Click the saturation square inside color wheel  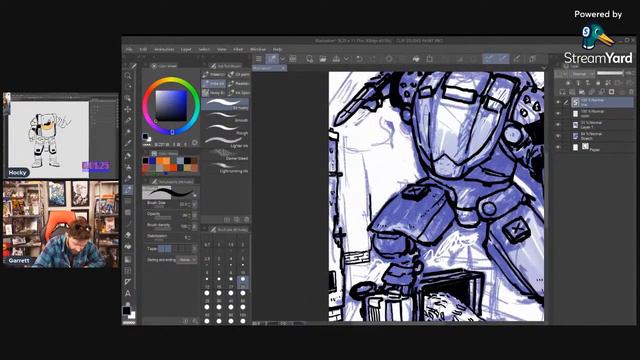click(x=171, y=105)
